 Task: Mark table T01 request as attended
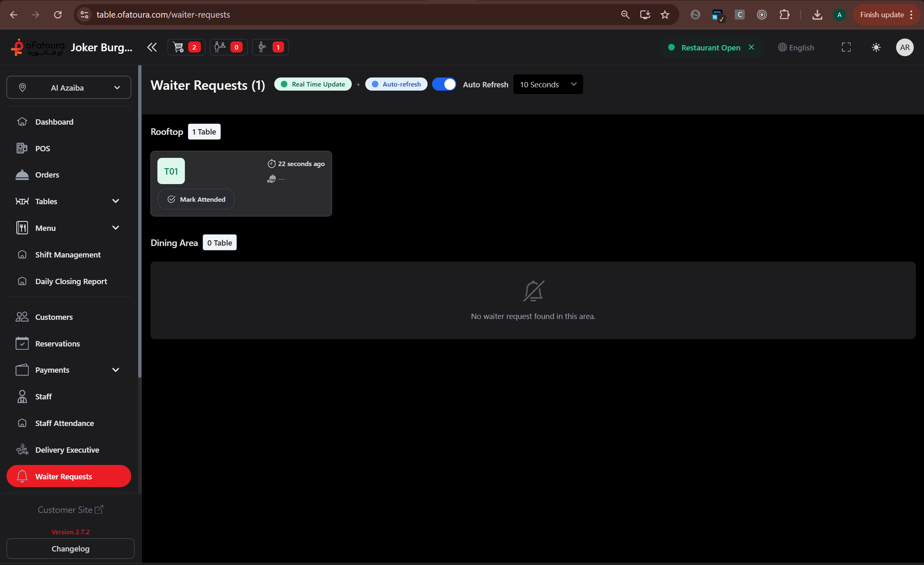point(196,199)
